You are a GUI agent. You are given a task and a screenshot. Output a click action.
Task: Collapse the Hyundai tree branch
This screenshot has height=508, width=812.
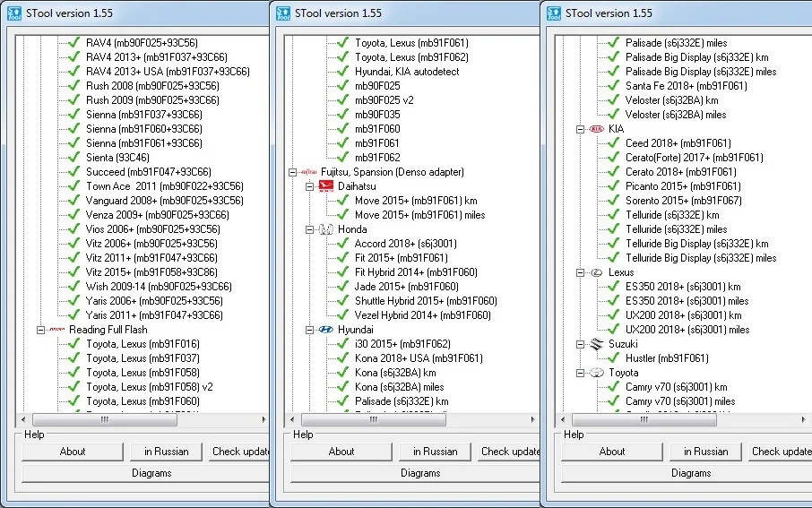click(310, 330)
